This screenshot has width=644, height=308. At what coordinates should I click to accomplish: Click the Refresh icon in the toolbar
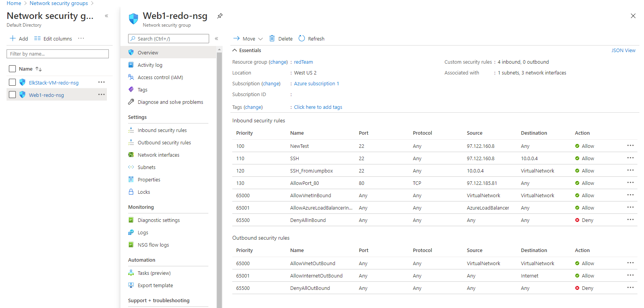302,38
